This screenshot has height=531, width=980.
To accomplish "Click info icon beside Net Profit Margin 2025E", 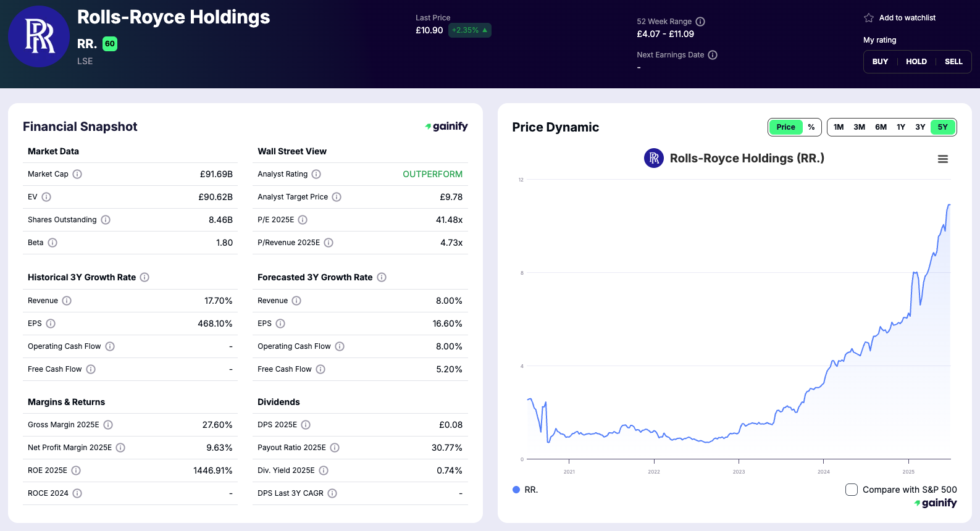I will pos(120,448).
